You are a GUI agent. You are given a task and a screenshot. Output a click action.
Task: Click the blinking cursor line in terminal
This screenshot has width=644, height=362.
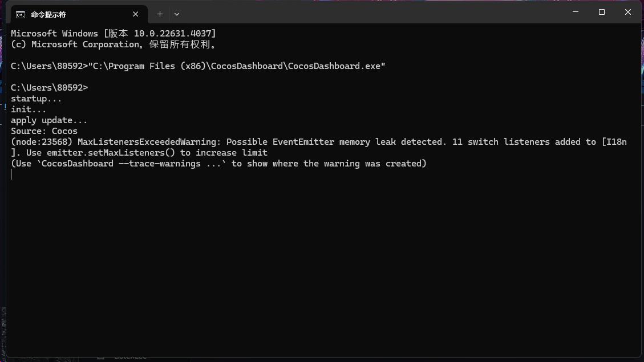pyautogui.click(x=11, y=174)
